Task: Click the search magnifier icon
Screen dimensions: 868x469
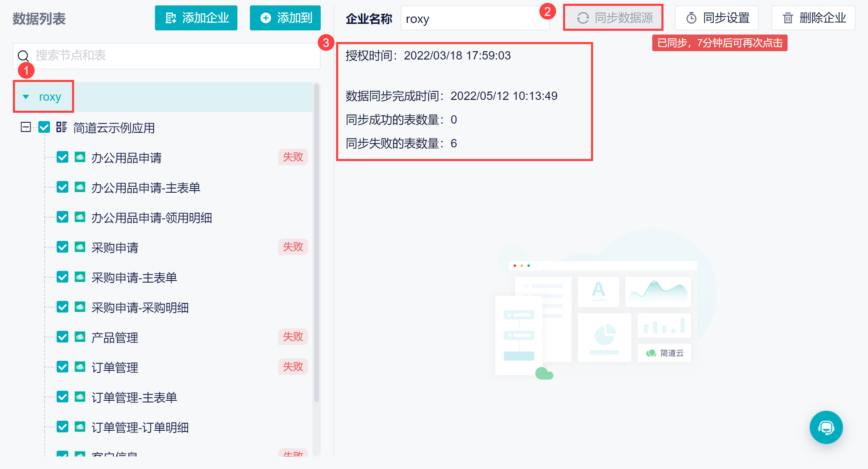Action: click(x=23, y=56)
